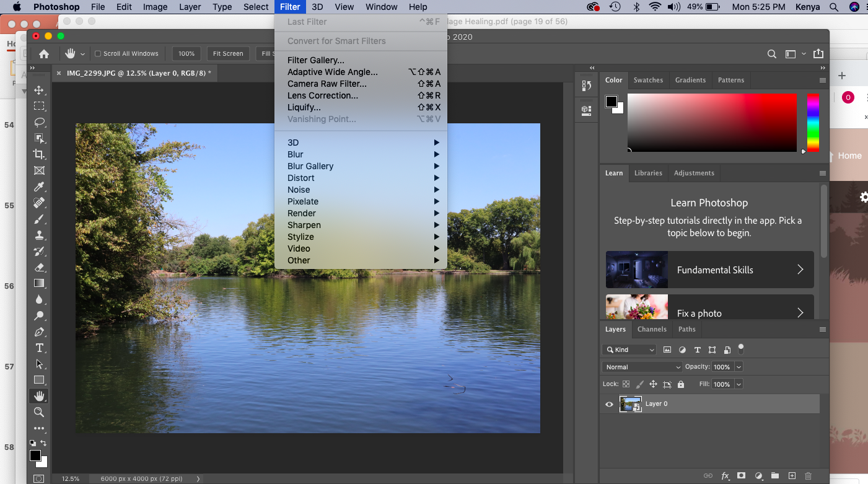Select the Zoom tool

tap(39, 412)
